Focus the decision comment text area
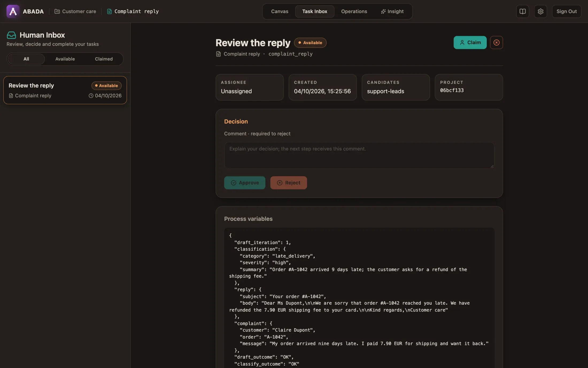The width and height of the screenshot is (588, 368). click(x=359, y=155)
